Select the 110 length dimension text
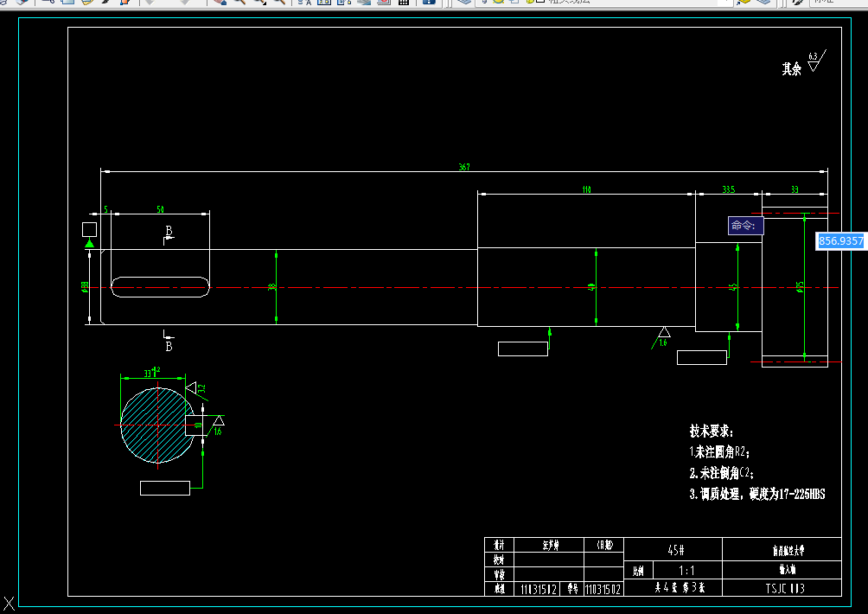The height and width of the screenshot is (614, 868). pos(586,189)
